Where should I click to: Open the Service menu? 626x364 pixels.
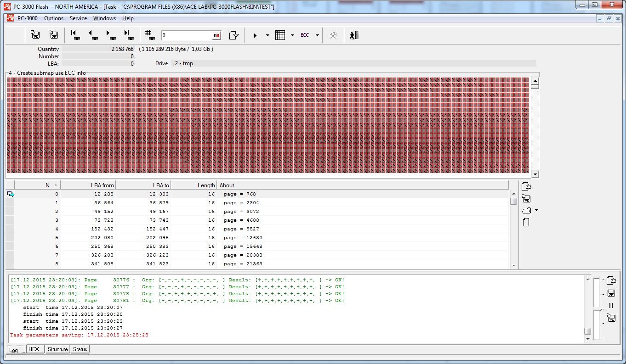pos(78,18)
